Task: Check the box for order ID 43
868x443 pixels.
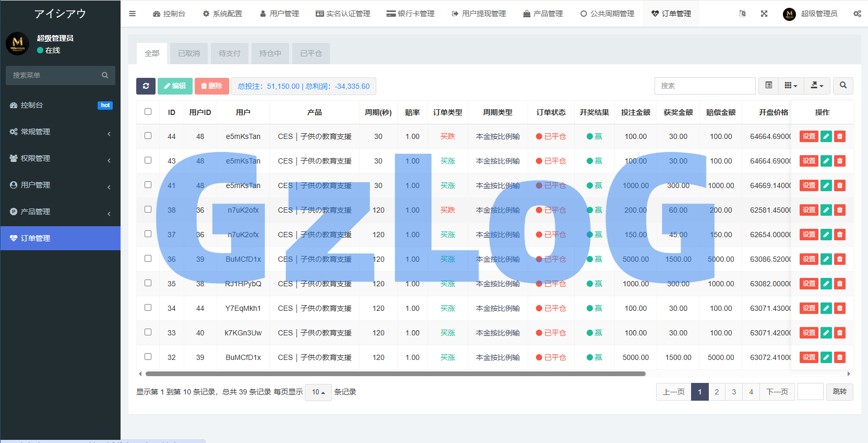Action: (x=148, y=160)
